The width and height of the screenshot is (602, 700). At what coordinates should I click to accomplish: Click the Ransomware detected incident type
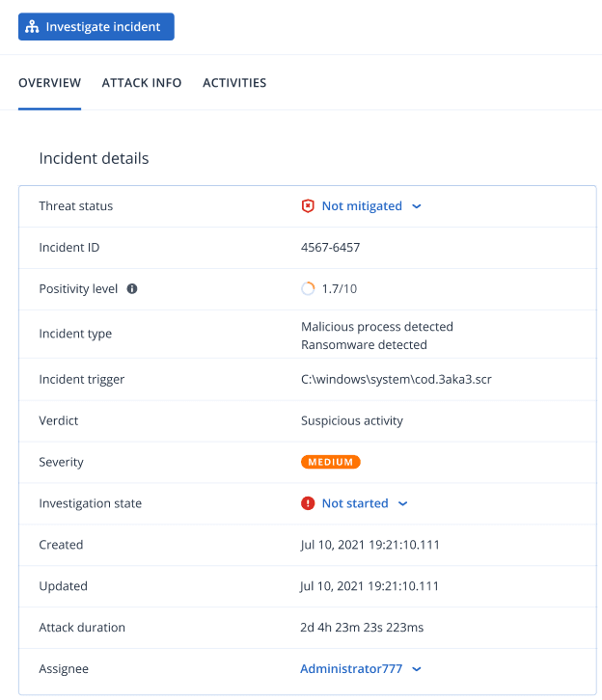coord(364,344)
